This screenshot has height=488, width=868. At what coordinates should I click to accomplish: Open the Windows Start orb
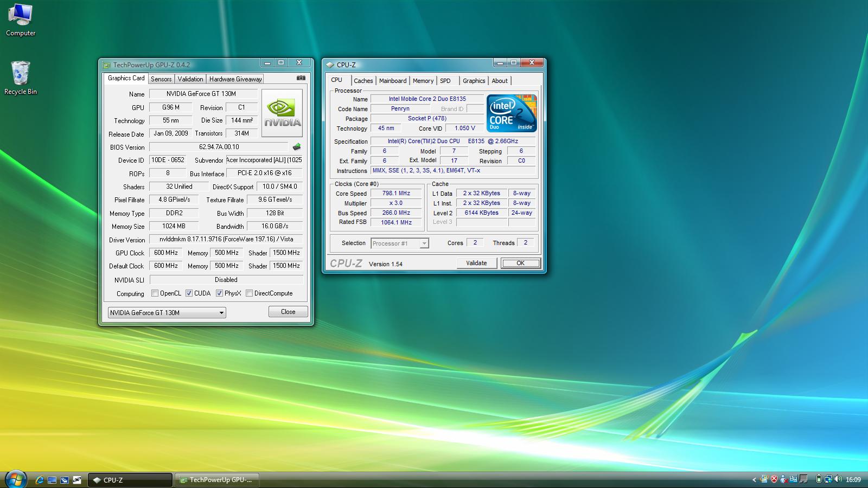pos(15,479)
